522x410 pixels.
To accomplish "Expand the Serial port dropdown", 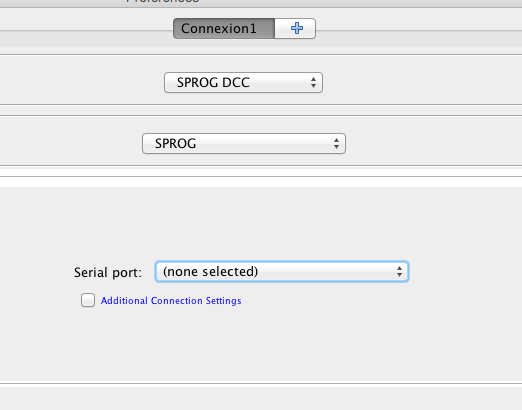I will click(282, 272).
